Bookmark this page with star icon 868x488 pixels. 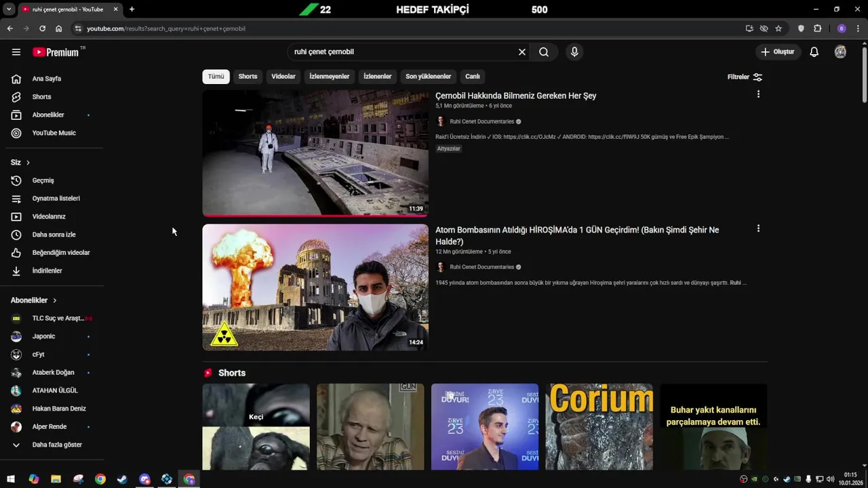point(778,28)
